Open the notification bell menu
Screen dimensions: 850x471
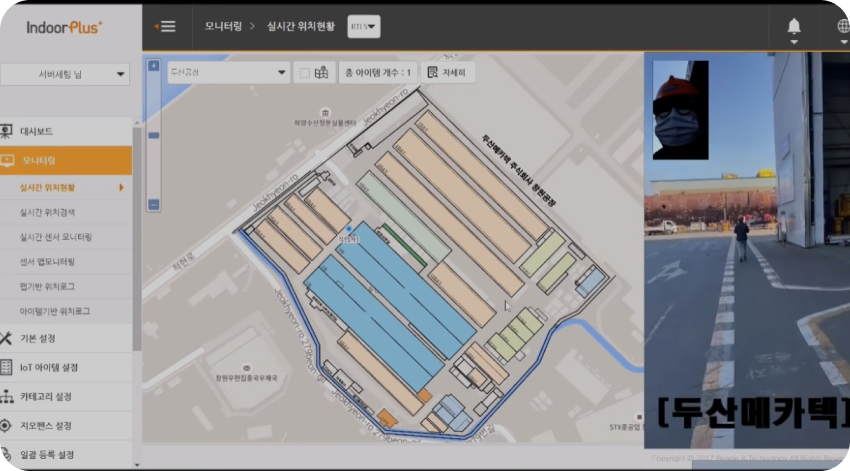tap(794, 27)
